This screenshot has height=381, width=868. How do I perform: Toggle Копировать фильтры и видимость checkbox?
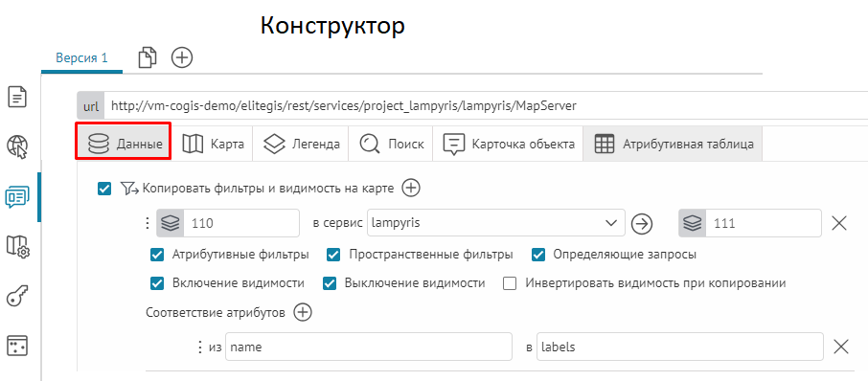click(x=103, y=189)
